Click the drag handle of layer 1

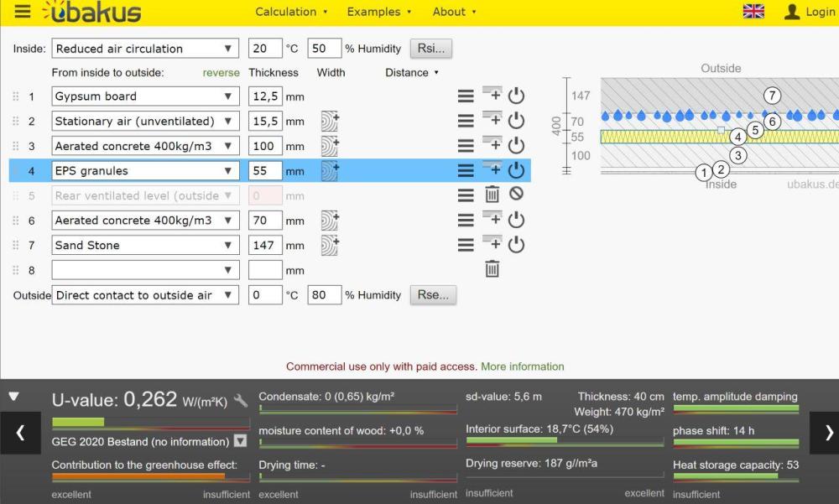[x=15, y=96]
